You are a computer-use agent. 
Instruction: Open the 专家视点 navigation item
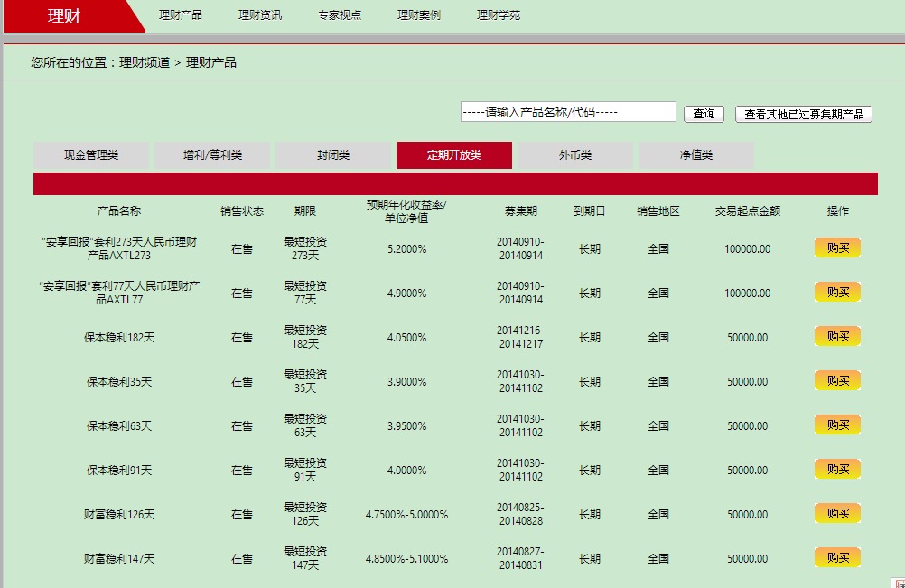[340, 15]
